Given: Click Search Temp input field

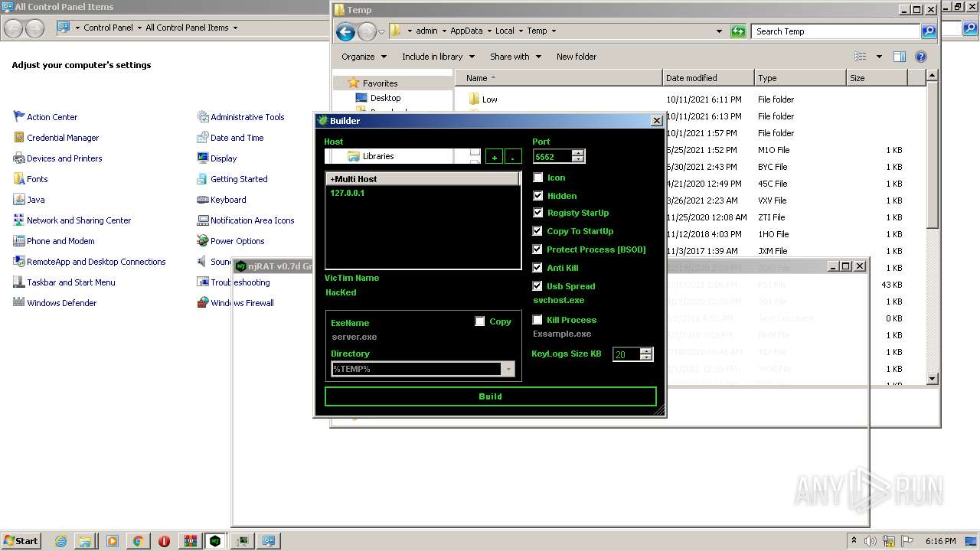Looking at the screenshot, I should click(x=836, y=31).
